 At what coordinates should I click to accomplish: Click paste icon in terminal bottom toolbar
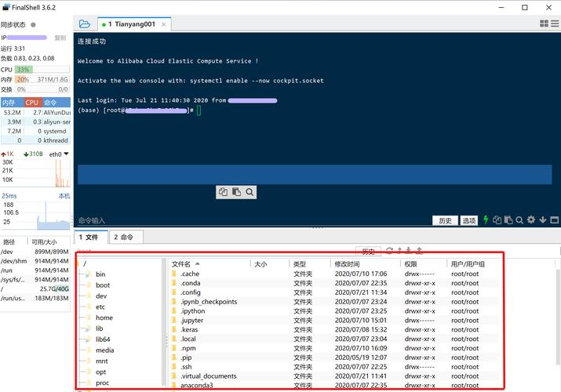[508, 220]
